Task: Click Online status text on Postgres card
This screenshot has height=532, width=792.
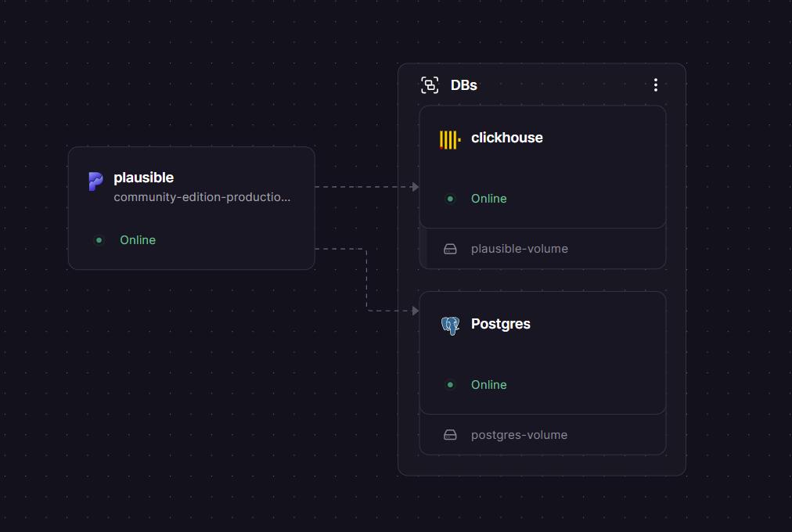Action: 489,385
